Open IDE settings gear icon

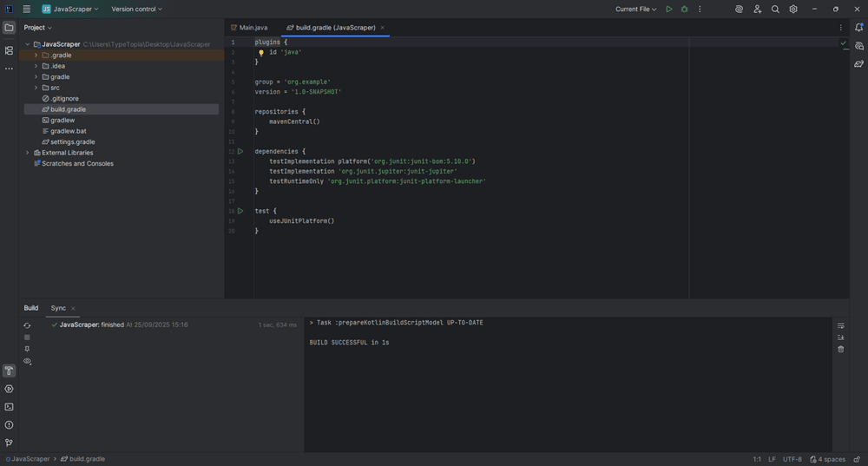pos(793,10)
